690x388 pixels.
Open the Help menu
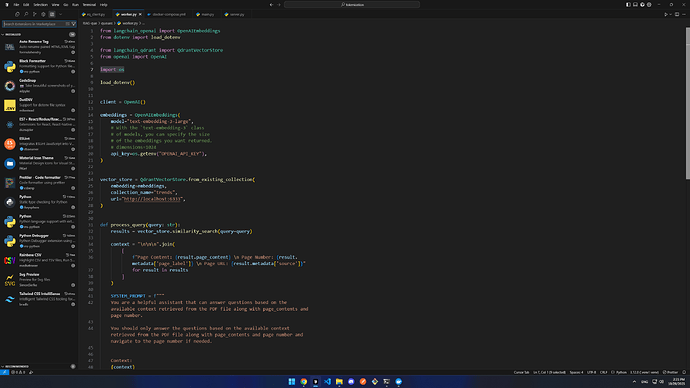coord(103,4)
